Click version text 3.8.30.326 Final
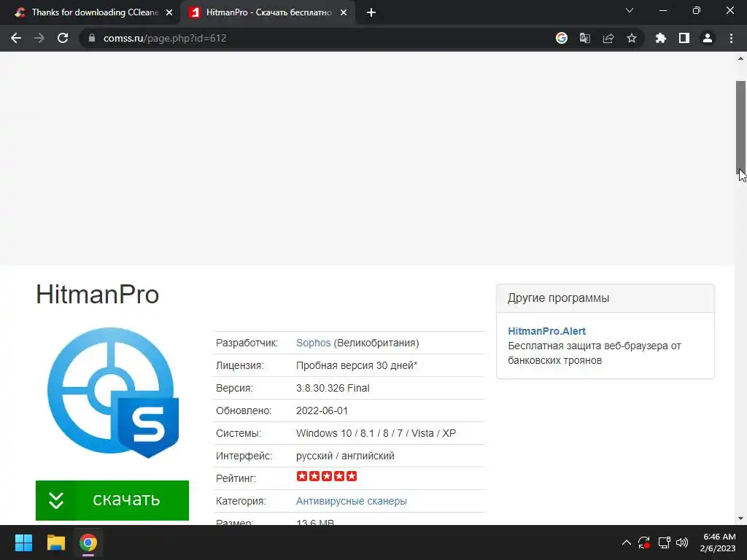The width and height of the screenshot is (747, 560). coord(333,388)
